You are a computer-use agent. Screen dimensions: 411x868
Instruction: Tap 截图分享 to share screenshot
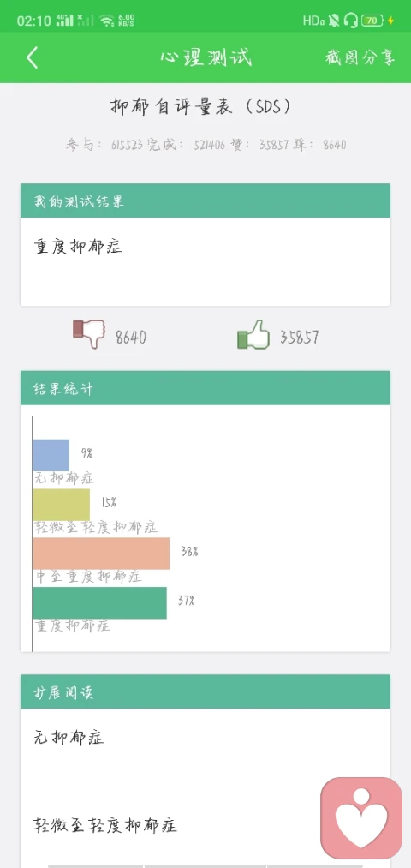[x=360, y=57]
